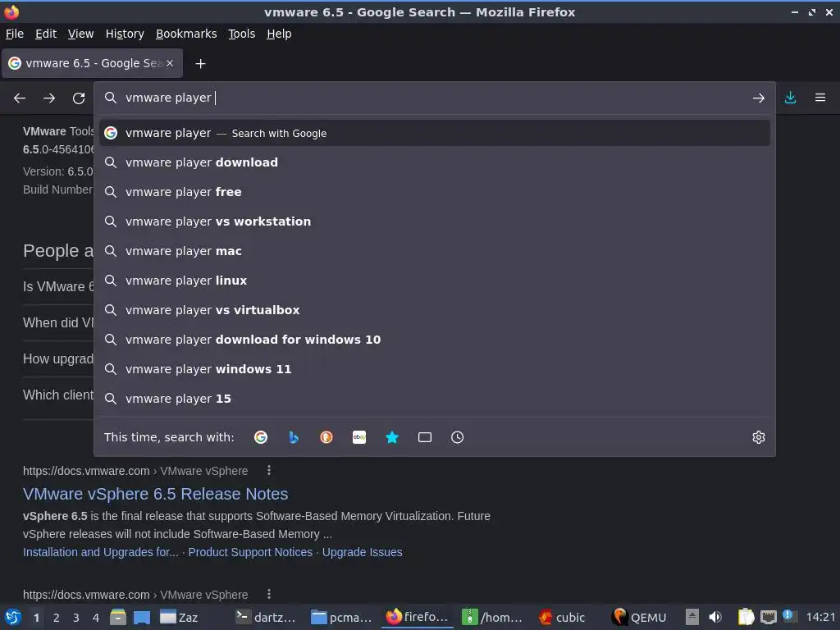Viewport: 840px width, 630px height.
Task: Open options for second docs.vmware.com result
Action: pos(269,594)
